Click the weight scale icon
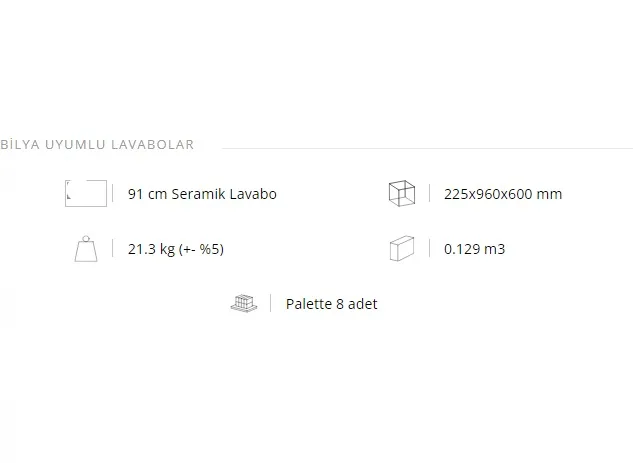This screenshot has width=633, height=463. click(x=86, y=249)
